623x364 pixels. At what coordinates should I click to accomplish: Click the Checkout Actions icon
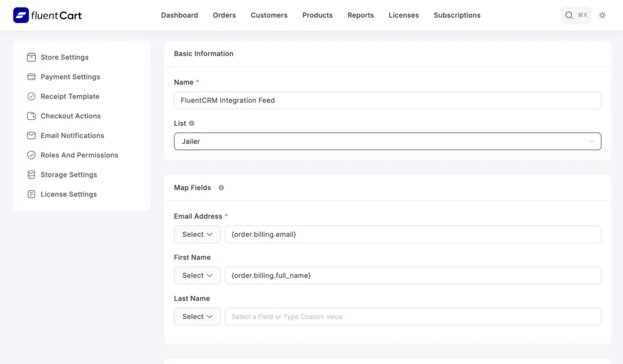tap(32, 116)
